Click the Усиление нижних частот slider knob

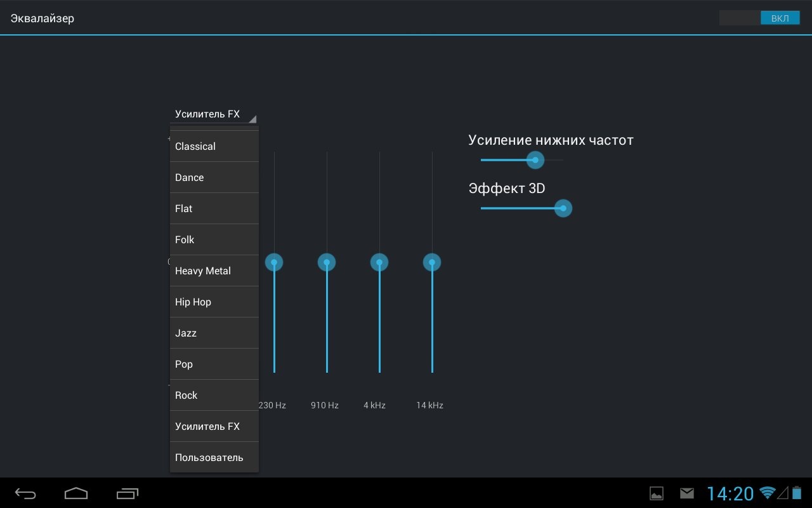click(535, 160)
